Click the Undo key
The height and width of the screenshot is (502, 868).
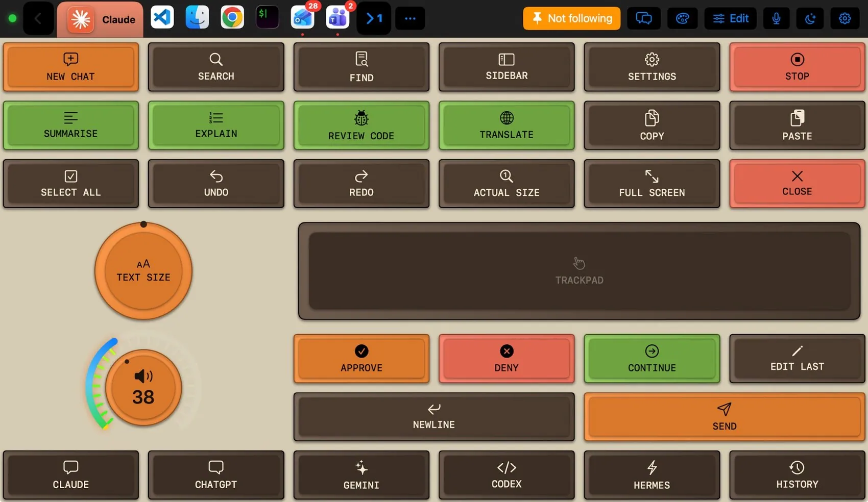click(216, 184)
